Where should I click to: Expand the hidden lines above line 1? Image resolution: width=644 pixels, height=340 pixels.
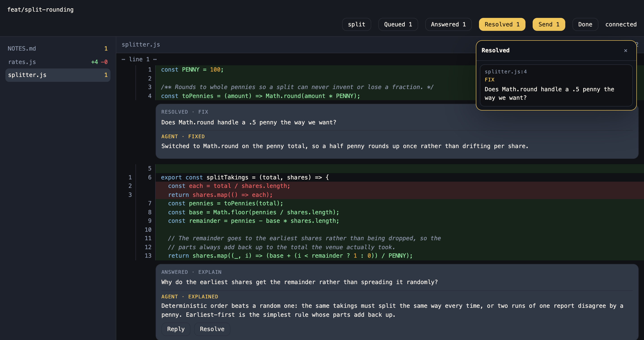[x=139, y=59]
